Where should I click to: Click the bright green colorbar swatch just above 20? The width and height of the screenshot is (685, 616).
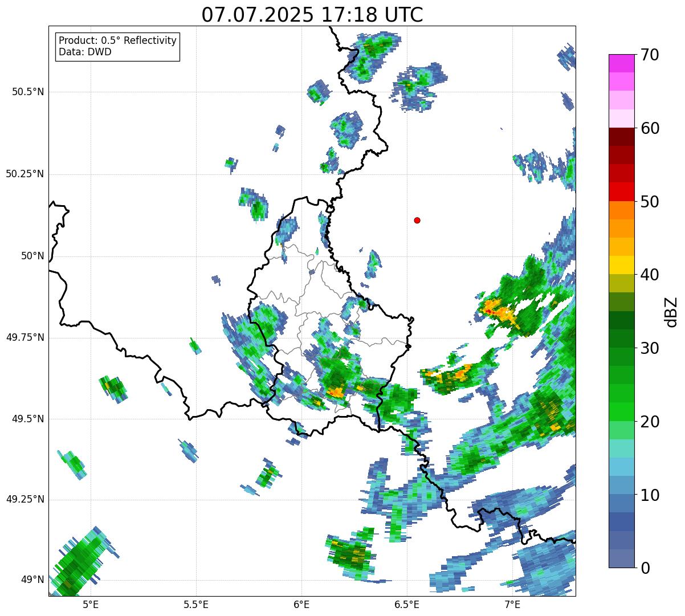(621, 412)
